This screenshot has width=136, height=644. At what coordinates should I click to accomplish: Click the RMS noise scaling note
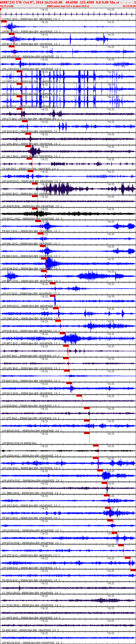tap(68, 6)
